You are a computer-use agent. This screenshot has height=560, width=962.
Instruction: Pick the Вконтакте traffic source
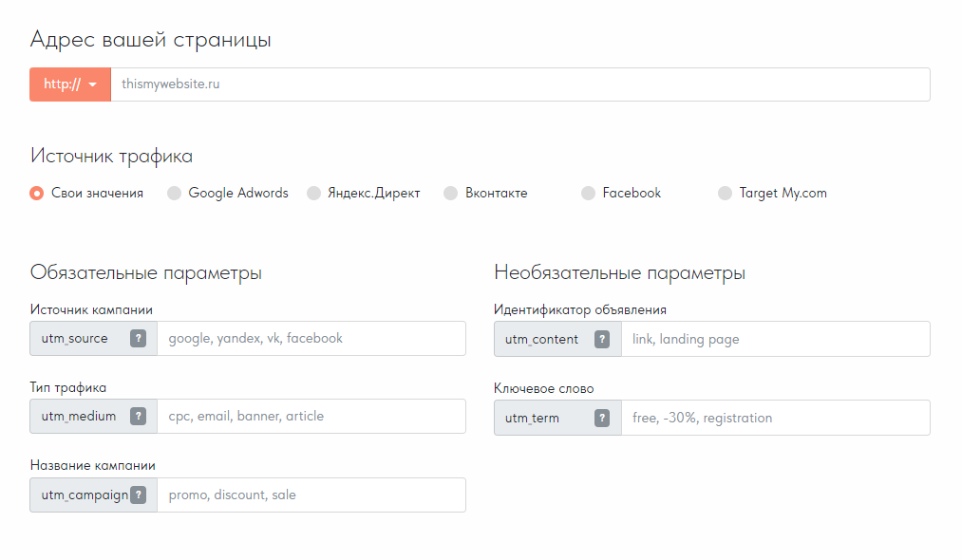pyautogui.click(x=450, y=194)
